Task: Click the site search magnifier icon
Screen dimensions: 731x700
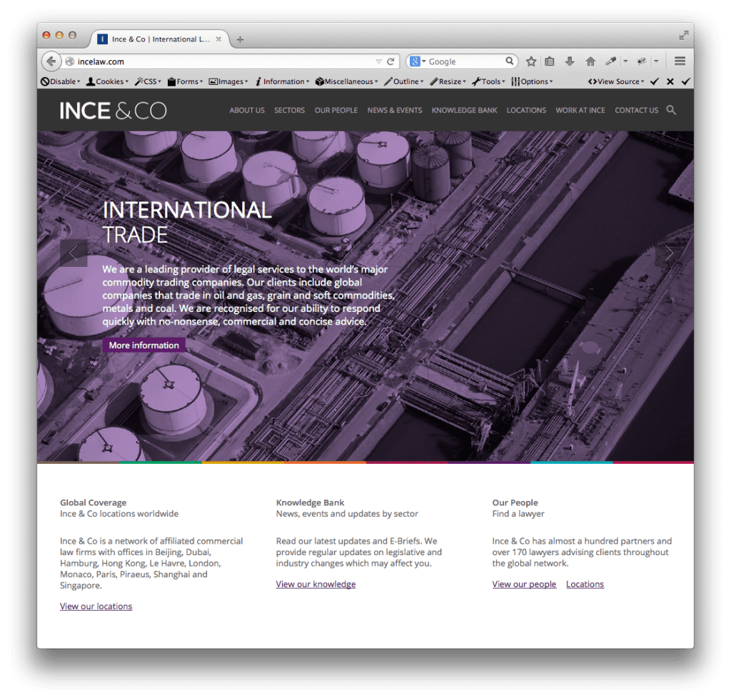Action: click(671, 110)
